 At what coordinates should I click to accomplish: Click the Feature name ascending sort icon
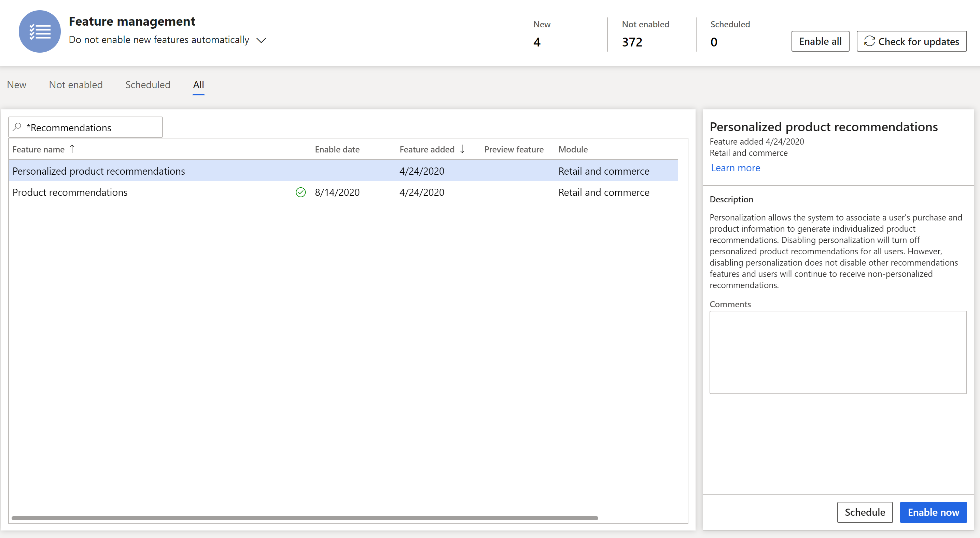click(x=71, y=149)
